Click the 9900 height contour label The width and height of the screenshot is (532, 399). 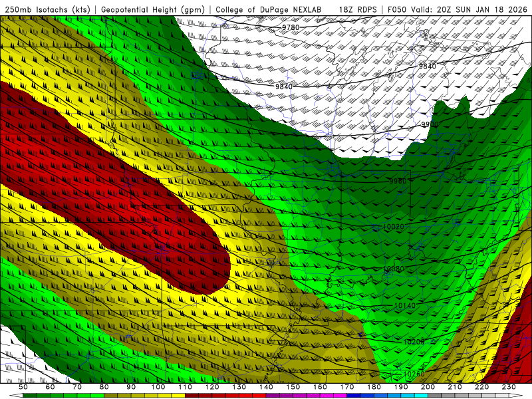coord(430,124)
